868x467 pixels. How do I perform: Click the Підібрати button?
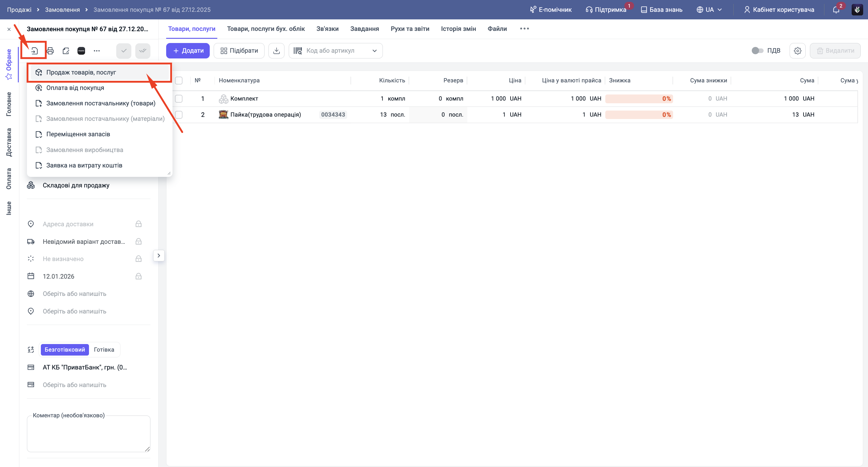coord(239,51)
